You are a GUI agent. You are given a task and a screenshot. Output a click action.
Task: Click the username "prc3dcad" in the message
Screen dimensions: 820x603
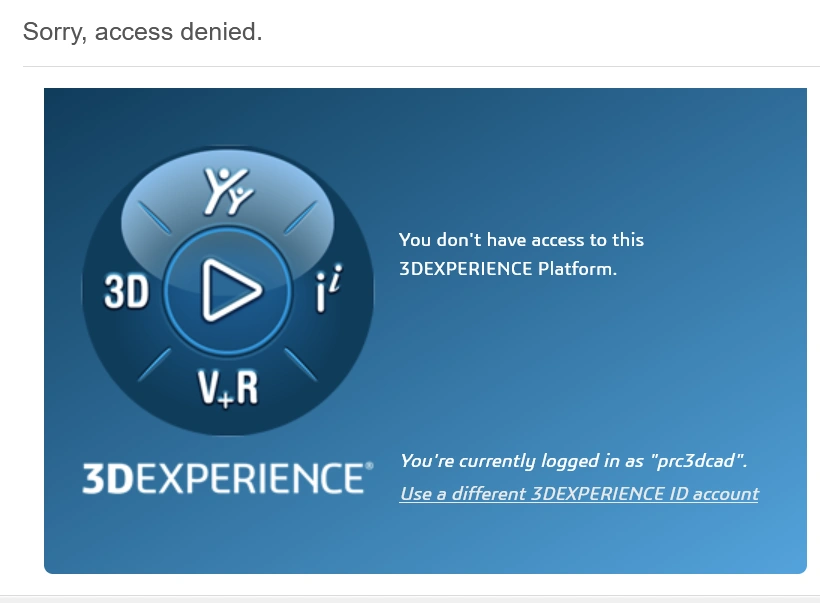pyautogui.click(x=697, y=461)
